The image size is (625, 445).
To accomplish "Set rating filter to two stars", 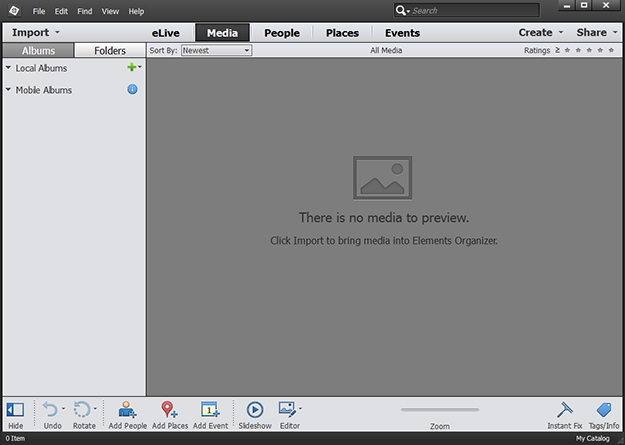I will pyautogui.click(x=578, y=50).
